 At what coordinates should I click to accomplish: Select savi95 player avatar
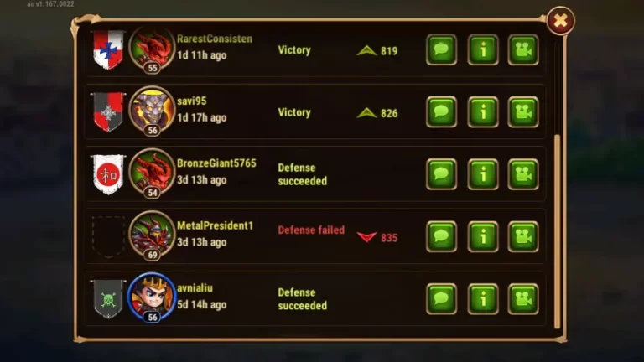[x=152, y=111]
